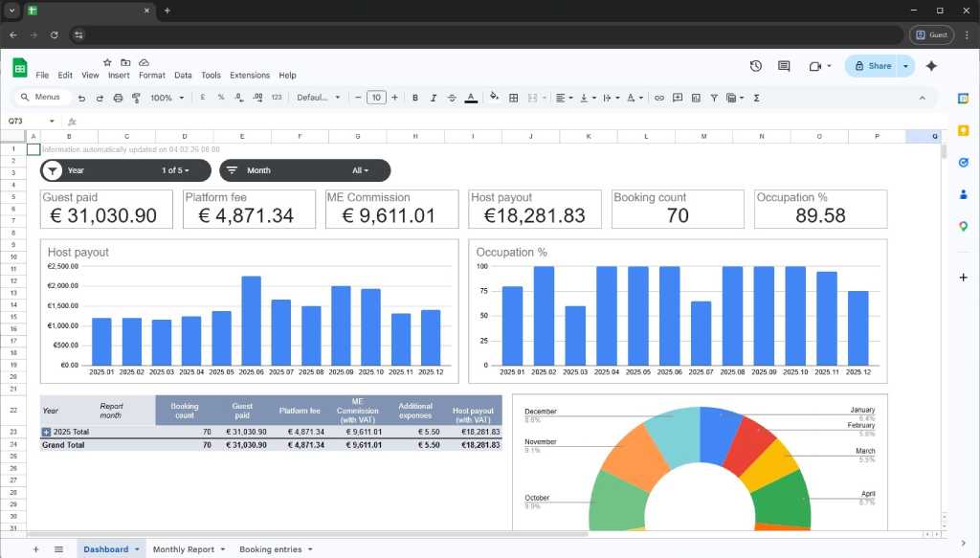The width and height of the screenshot is (980, 558).
Task: Decrease decimal places icon
Action: click(x=238, y=98)
